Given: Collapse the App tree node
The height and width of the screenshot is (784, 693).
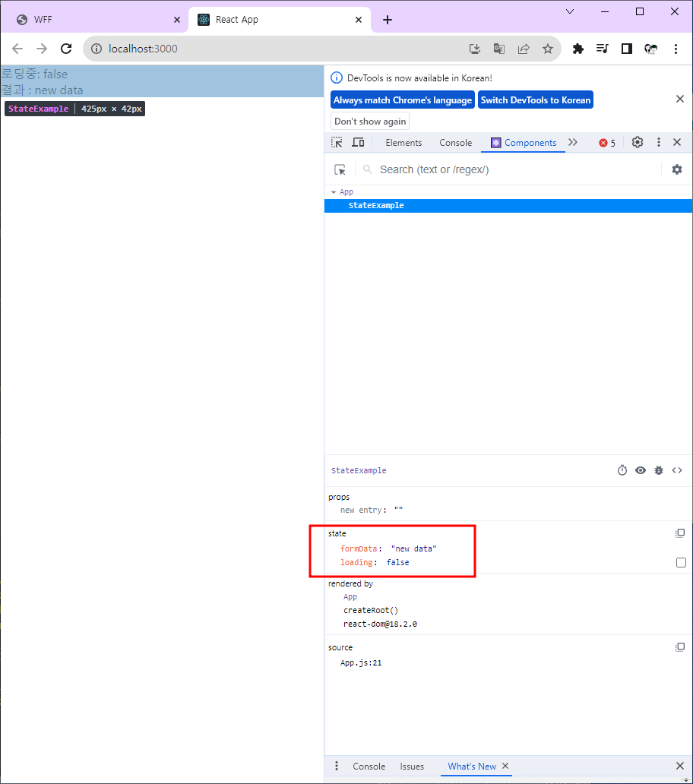Looking at the screenshot, I should coord(334,192).
